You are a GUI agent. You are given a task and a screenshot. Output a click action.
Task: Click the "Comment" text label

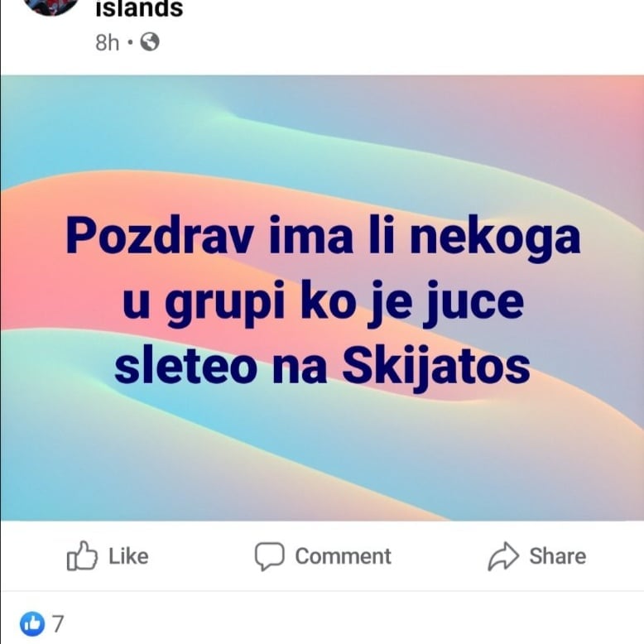343,556
